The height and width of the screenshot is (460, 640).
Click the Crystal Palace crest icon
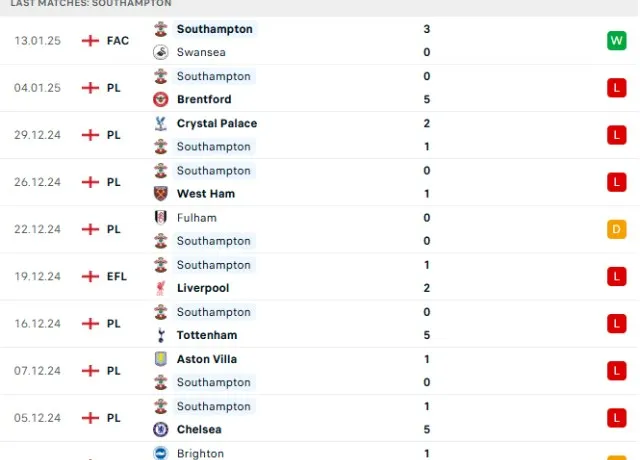point(161,123)
